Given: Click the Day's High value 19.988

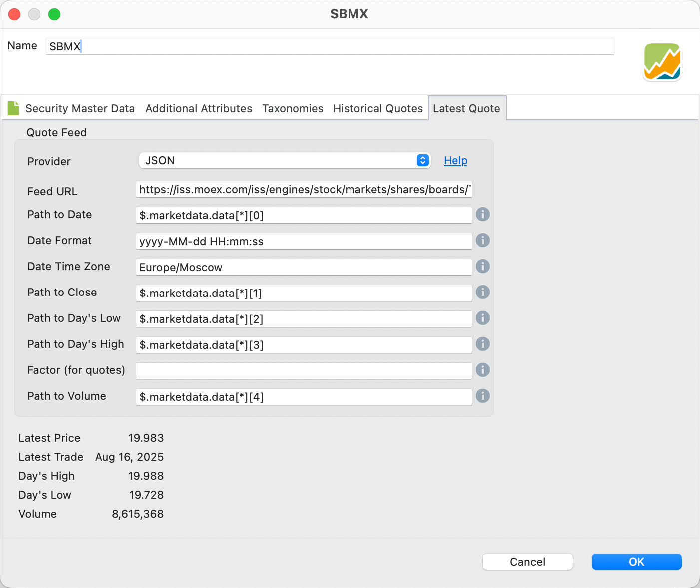Looking at the screenshot, I should click(x=146, y=476).
